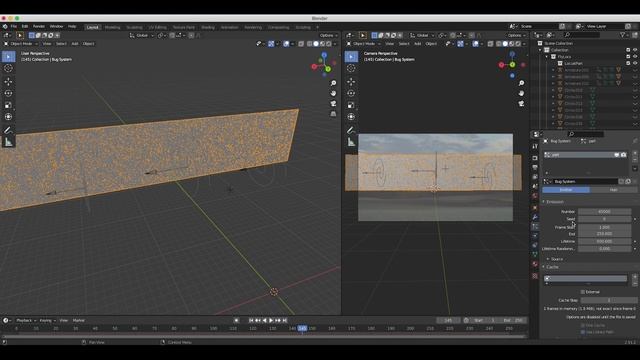Toggle Use Library Path checkbox
This screenshot has width=640, height=360.
(582, 332)
